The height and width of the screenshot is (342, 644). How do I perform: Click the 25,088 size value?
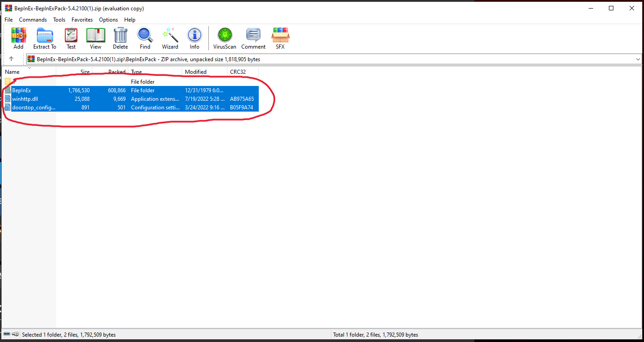(x=82, y=99)
